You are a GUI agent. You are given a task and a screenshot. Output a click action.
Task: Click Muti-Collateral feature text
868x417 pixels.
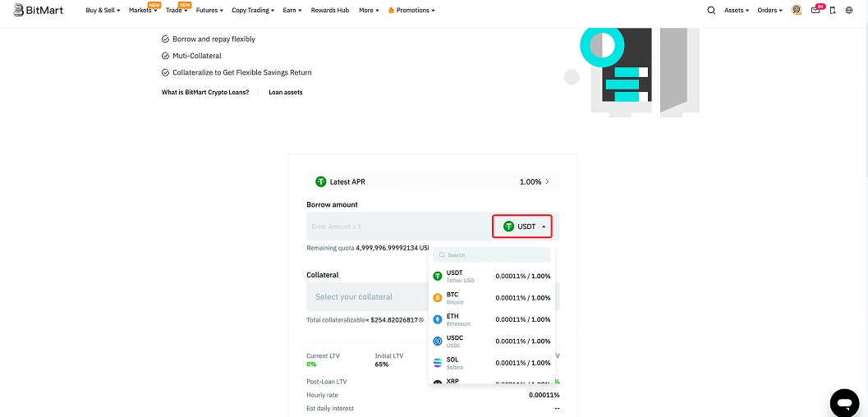coord(196,56)
